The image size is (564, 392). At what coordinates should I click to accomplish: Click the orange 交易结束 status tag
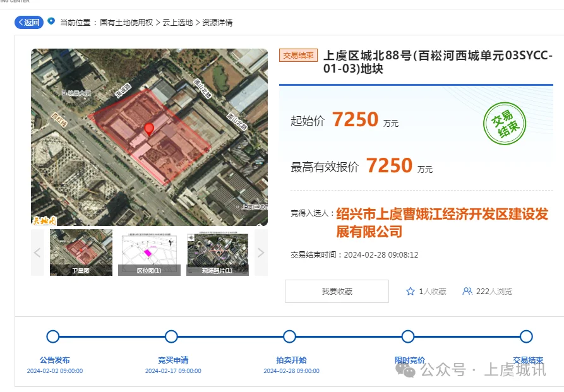[x=298, y=56]
